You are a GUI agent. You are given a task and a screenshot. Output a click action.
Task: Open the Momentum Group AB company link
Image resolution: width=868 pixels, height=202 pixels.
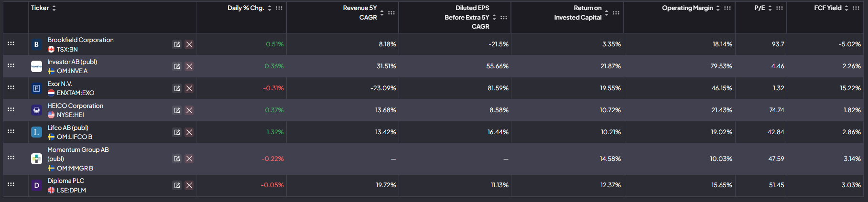(x=78, y=154)
